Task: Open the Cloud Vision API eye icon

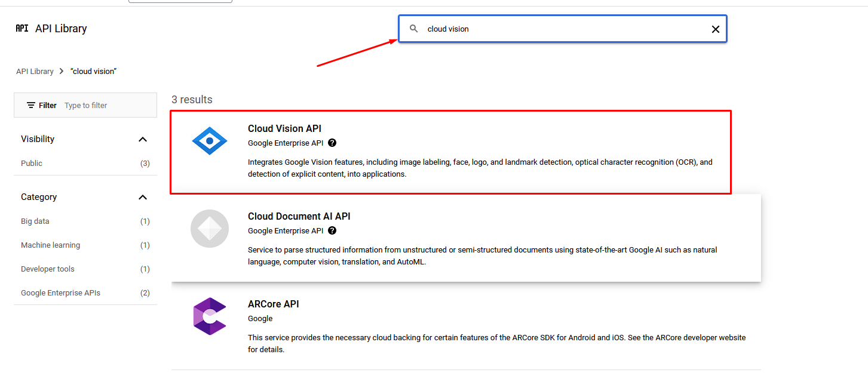Action: tap(210, 141)
